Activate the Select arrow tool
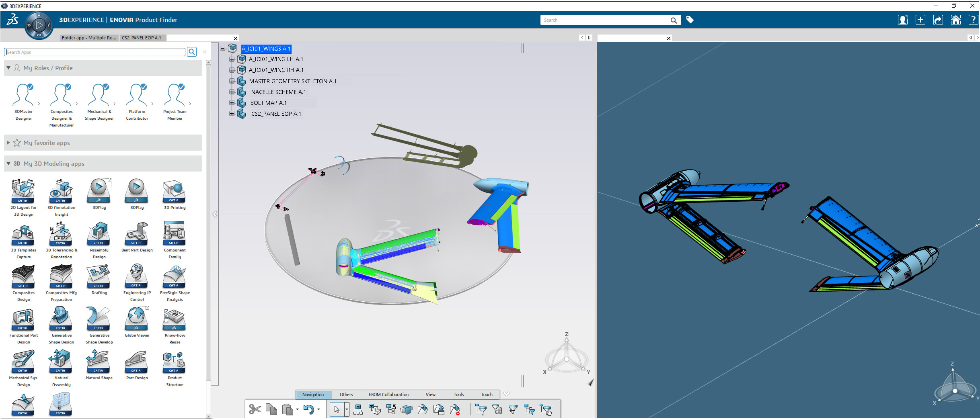Viewport: 980px width, 419px height. [337, 409]
